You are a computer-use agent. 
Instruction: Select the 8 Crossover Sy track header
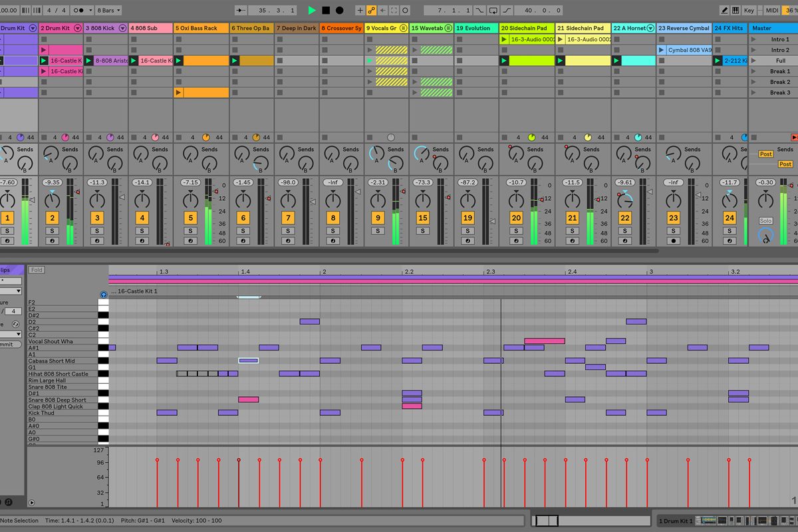point(342,28)
